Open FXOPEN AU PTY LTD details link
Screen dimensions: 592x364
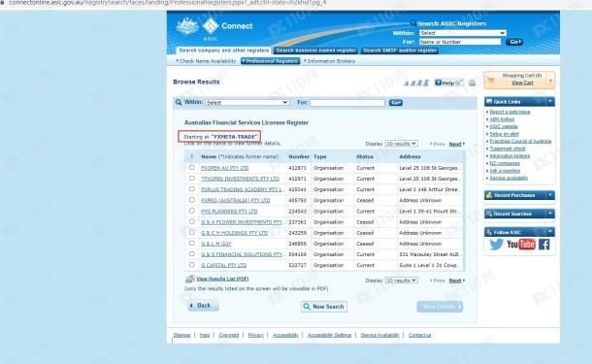tap(224, 168)
